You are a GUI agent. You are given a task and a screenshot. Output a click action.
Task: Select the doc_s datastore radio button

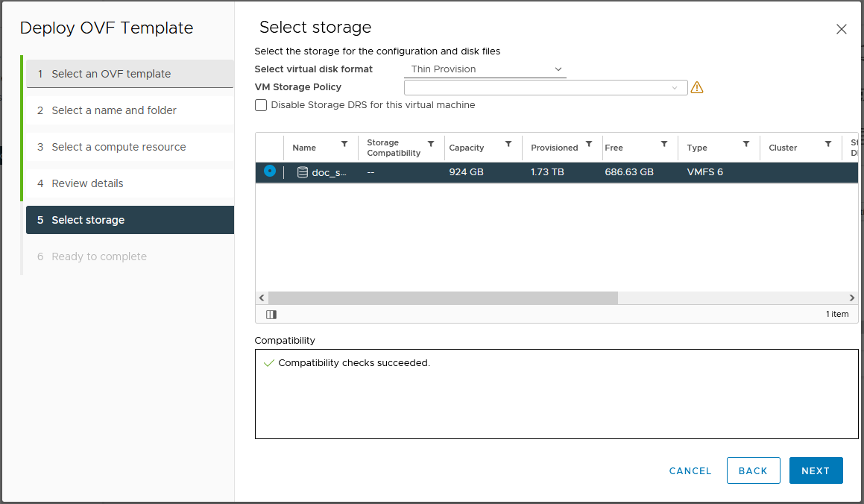[x=269, y=171]
